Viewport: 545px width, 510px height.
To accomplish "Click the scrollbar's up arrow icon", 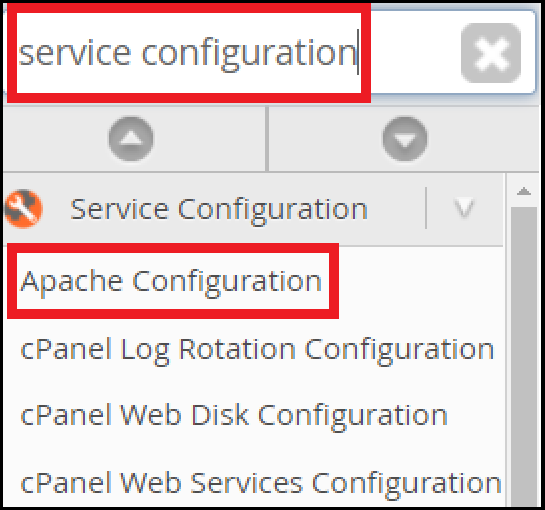I will tap(524, 191).
